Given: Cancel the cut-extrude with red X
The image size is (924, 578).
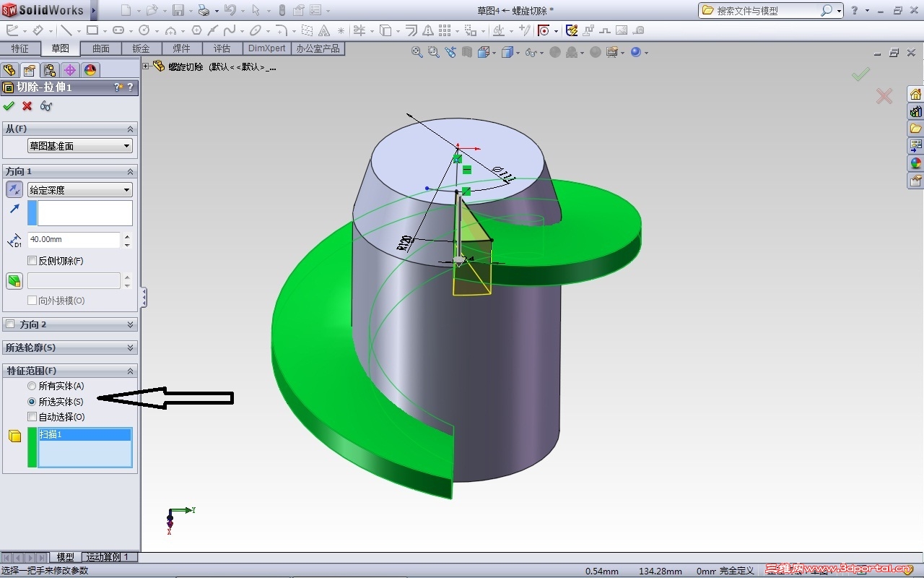Looking at the screenshot, I should [27, 106].
